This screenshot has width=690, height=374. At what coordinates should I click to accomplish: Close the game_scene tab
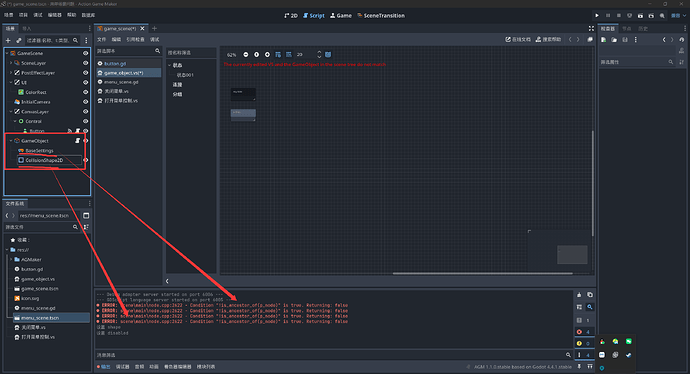coord(142,29)
